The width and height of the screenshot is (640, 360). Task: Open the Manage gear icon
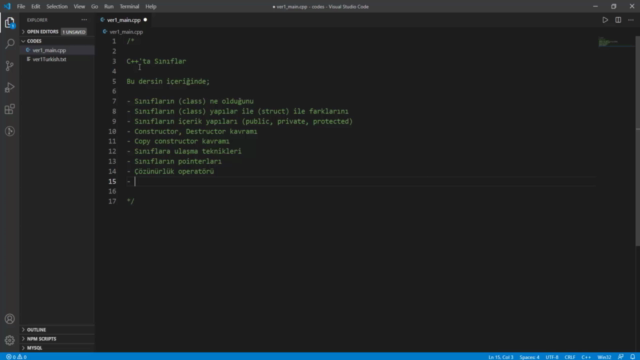[x=10, y=340]
